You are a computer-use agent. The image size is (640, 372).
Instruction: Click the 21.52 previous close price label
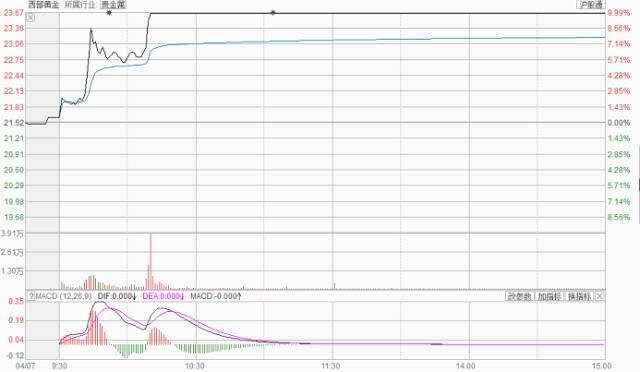(14, 123)
